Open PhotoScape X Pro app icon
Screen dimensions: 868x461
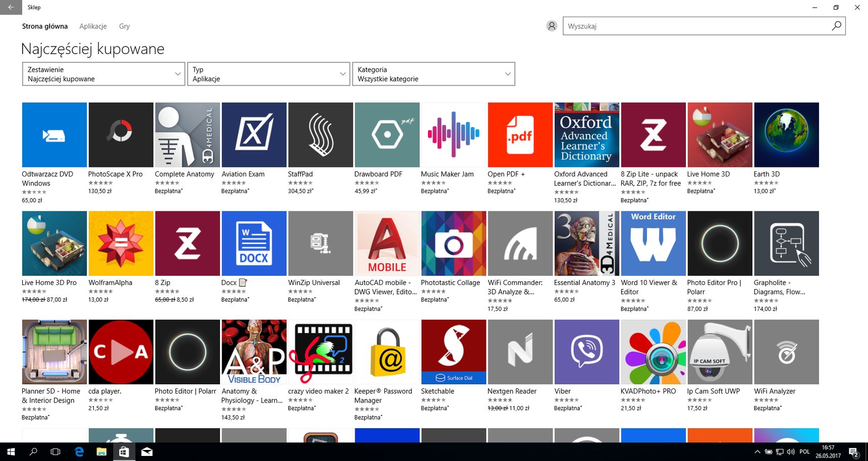pos(121,135)
